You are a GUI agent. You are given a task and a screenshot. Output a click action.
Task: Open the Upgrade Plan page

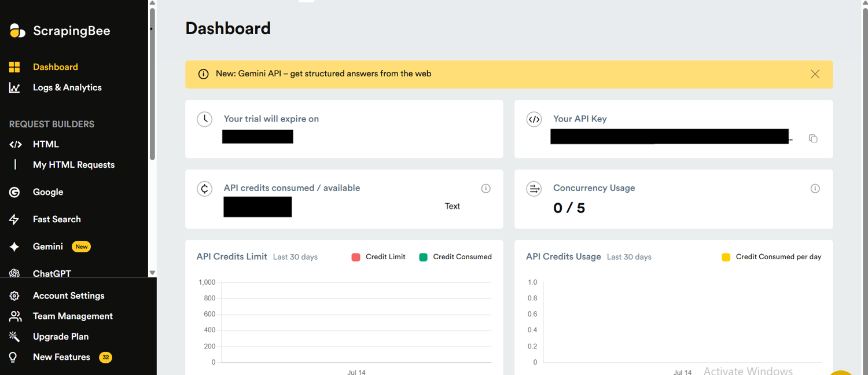pos(61,337)
